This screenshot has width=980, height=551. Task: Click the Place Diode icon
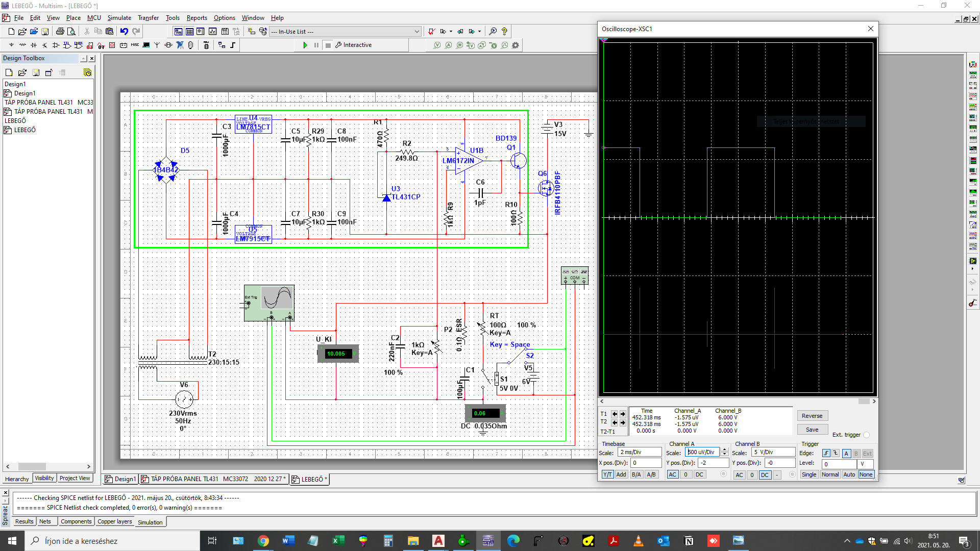click(34, 45)
